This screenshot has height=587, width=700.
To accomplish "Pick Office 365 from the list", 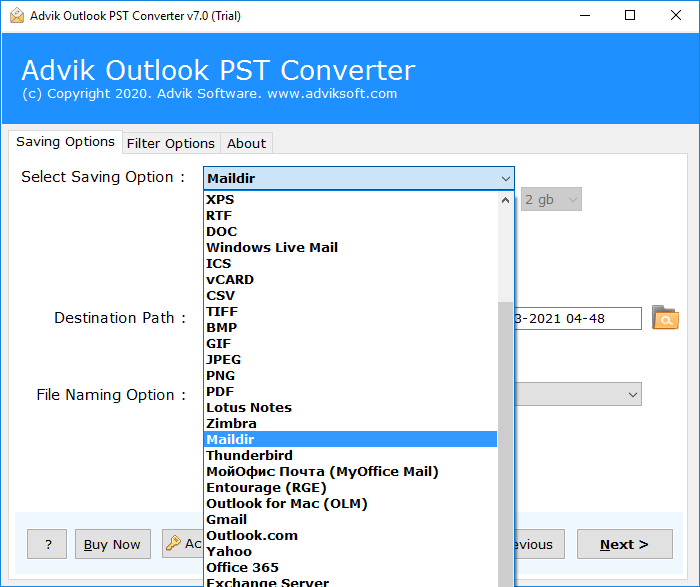I will pyautogui.click(x=350, y=568).
